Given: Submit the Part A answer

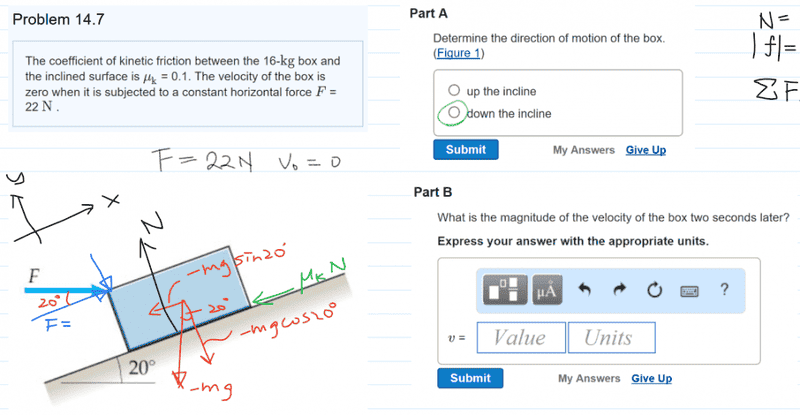Looking at the screenshot, I should point(466,150).
